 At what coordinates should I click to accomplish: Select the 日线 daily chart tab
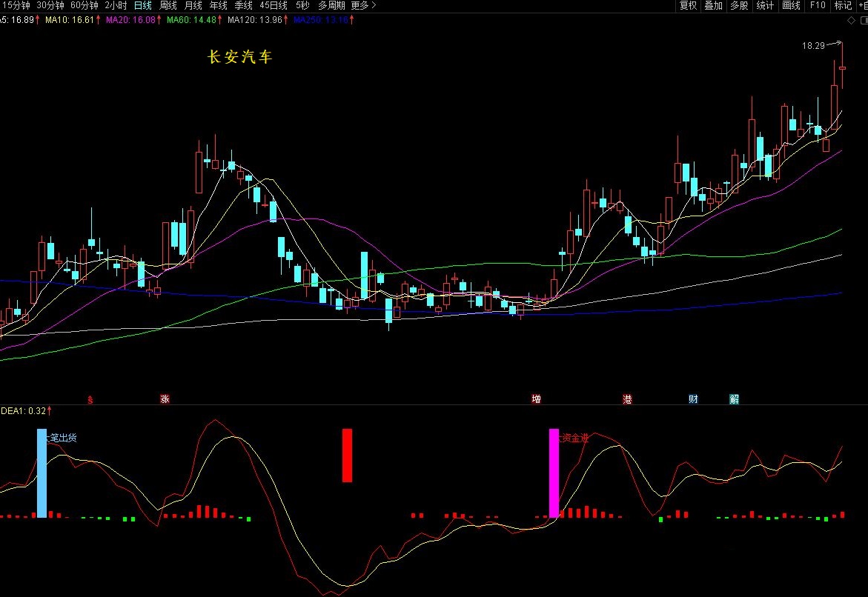(x=142, y=5)
